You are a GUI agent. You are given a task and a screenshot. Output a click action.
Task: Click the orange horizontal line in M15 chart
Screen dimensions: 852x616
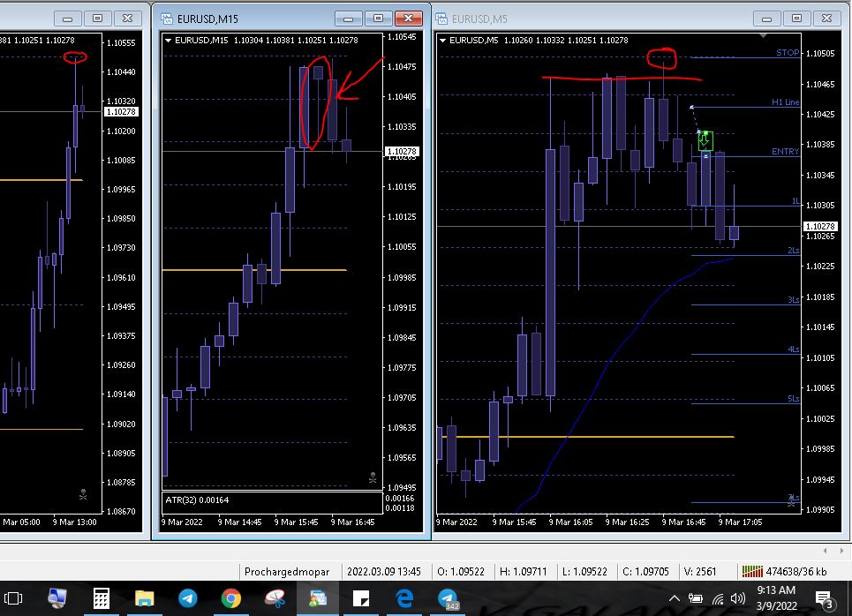[x=254, y=269]
